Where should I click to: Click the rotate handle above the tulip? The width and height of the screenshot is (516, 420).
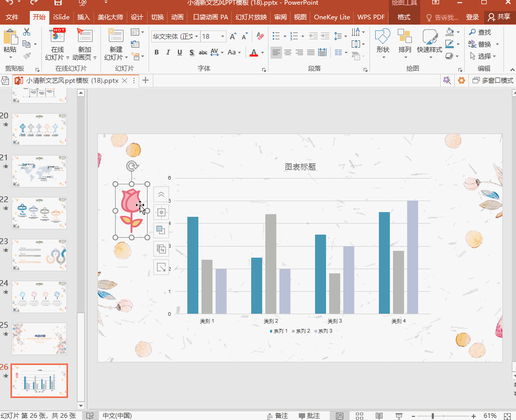[132, 166]
